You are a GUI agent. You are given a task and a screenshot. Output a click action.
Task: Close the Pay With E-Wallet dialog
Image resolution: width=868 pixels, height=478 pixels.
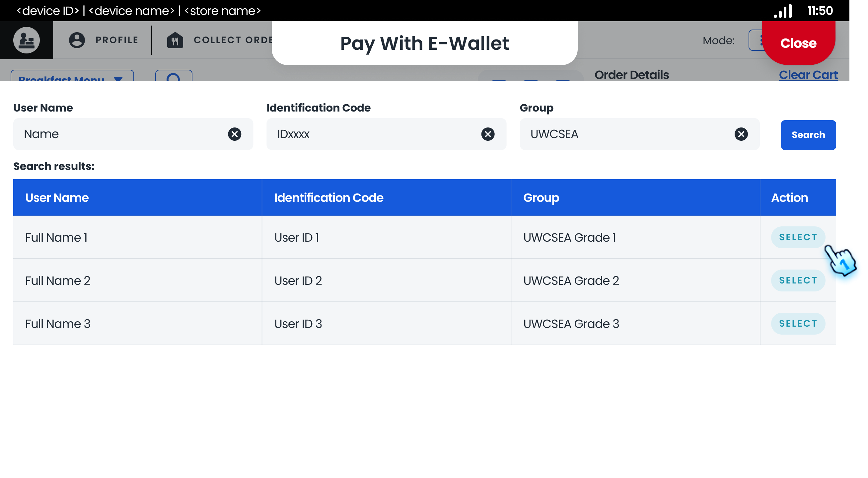(x=798, y=43)
